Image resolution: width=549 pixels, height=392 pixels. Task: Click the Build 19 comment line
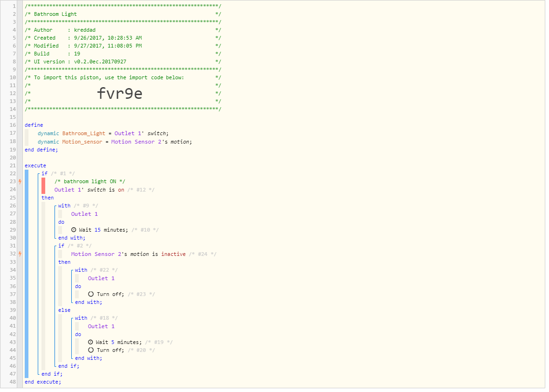tap(123, 54)
